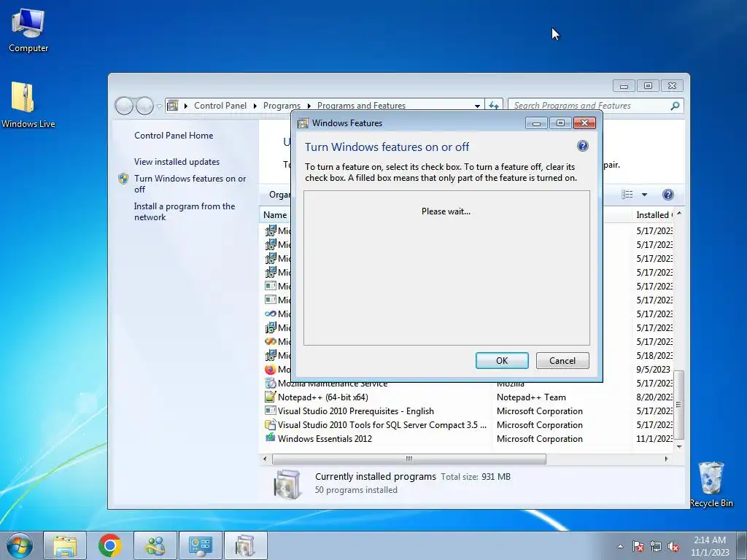Switch to Control Panel taskbar icon
This screenshot has height=560, width=747.
pos(201,545)
